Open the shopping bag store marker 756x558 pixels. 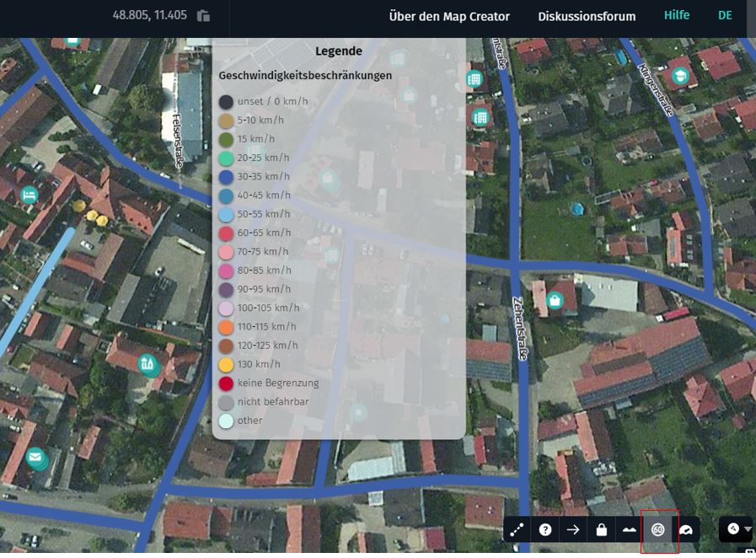click(555, 300)
